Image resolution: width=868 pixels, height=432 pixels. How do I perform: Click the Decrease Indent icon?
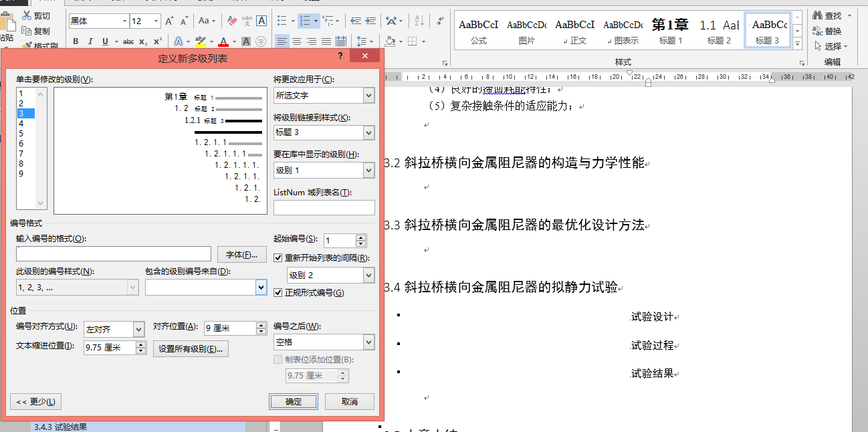[x=354, y=21]
